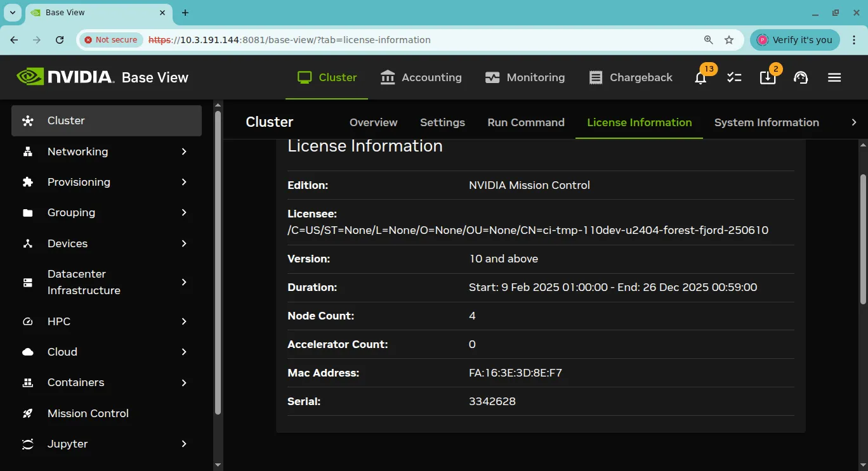Go to the Accounting section
The width and height of the screenshot is (868, 471).
pyautogui.click(x=421, y=77)
